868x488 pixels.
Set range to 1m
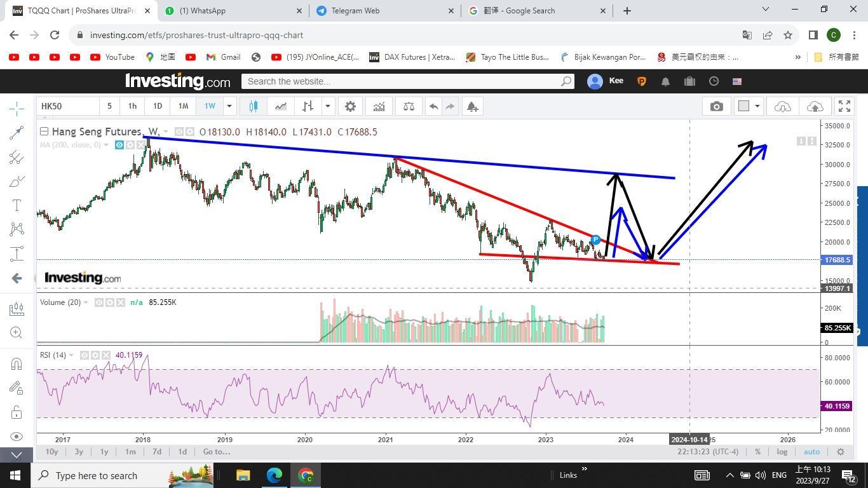click(130, 452)
